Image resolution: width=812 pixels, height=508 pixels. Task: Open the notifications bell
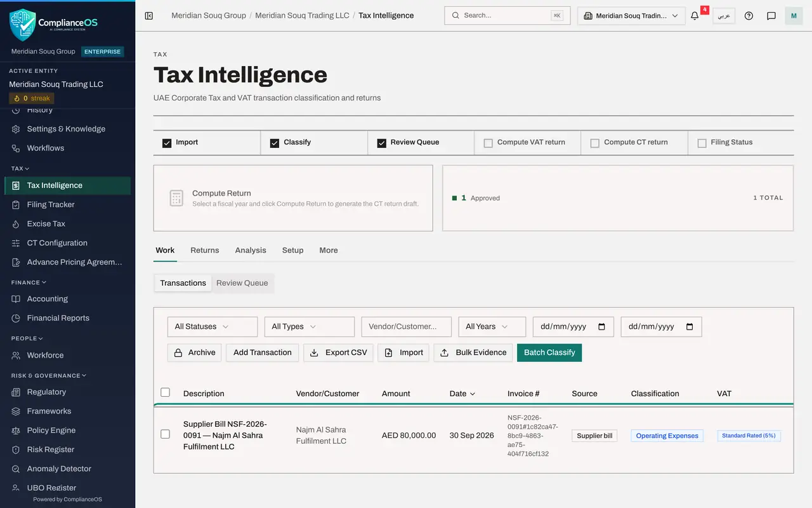(695, 16)
